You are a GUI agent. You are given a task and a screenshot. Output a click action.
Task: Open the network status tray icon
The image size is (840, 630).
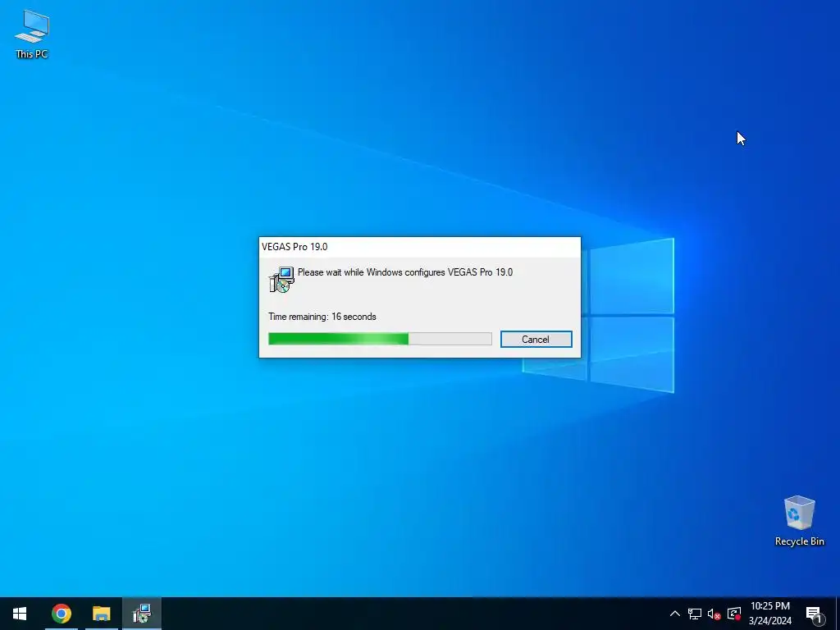(694, 614)
